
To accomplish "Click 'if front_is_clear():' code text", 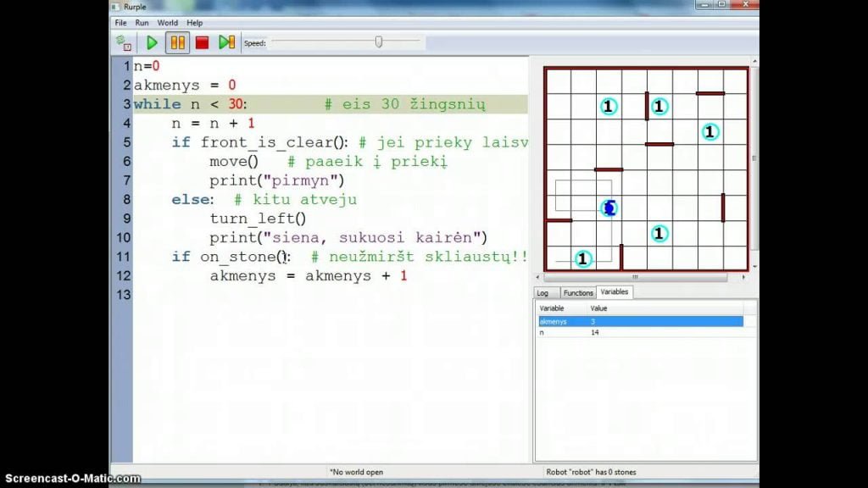I will click(x=259, y=142).
